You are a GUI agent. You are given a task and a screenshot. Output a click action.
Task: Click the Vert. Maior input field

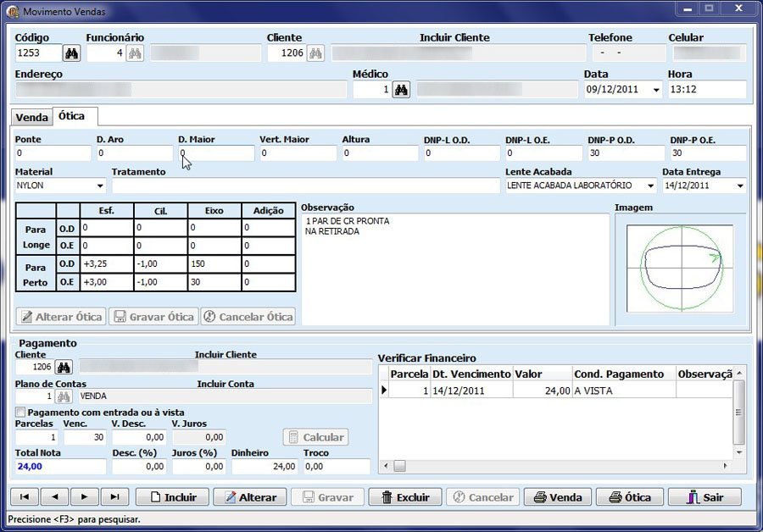point(298,153)
